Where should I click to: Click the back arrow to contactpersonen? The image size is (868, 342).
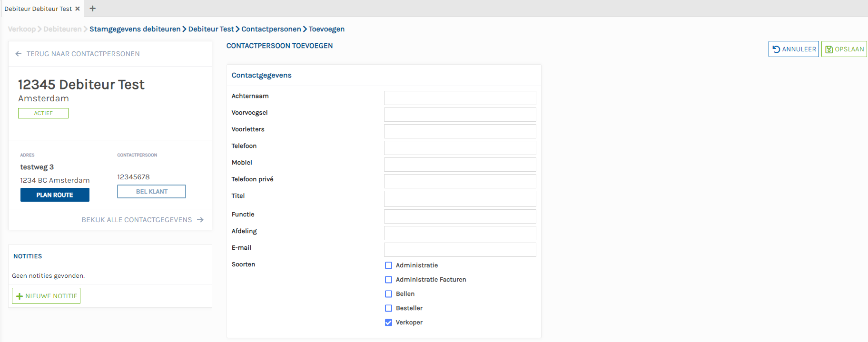[x=19, y=54]
